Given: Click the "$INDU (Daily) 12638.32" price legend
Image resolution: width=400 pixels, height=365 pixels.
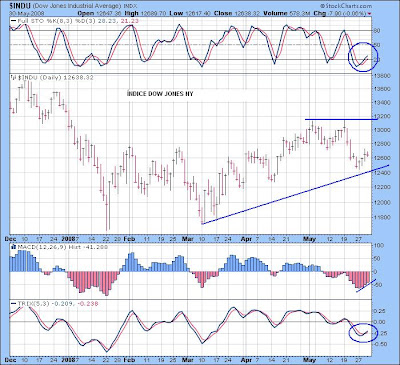Looking at the screenshot, I should point(55,78).
